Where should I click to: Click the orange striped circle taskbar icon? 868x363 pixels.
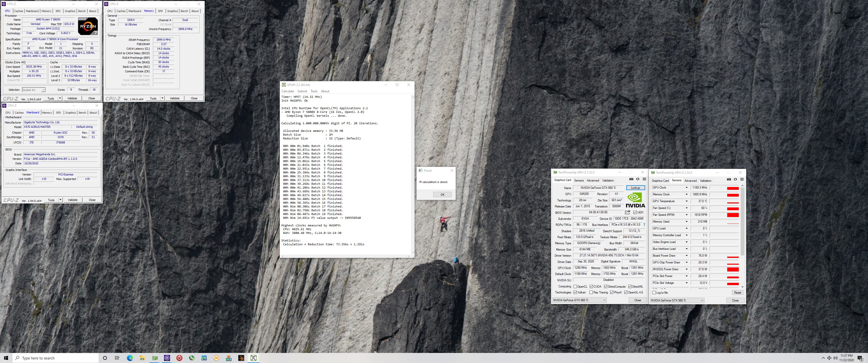216,358
